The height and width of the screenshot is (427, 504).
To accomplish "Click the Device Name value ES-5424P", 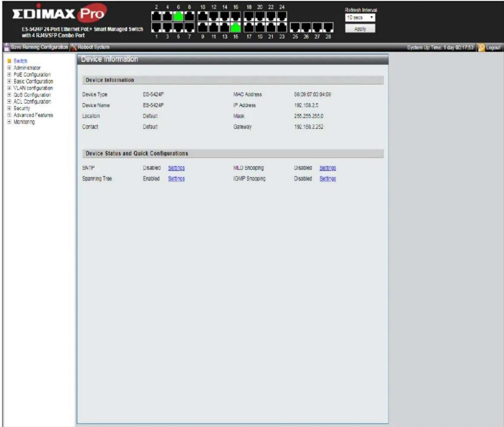I will (x=153, y=105).
